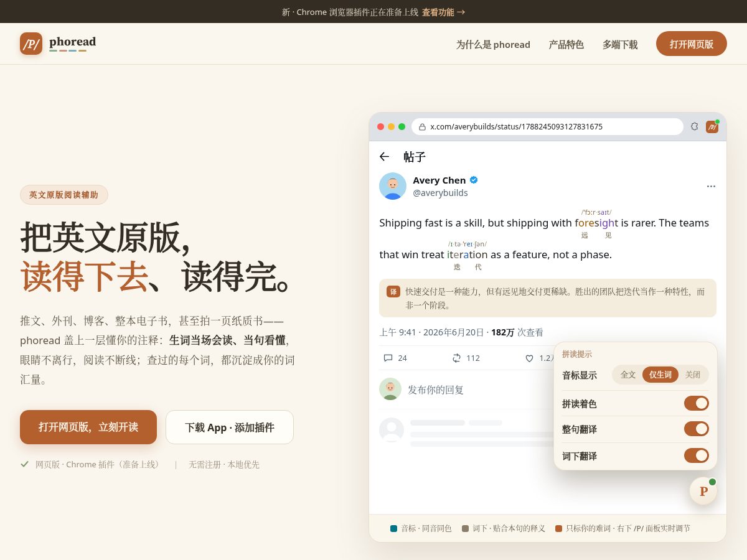The image size is (747, 560).
Task: Click the teal 音标 legend swatch
Action: click(393, 528)
